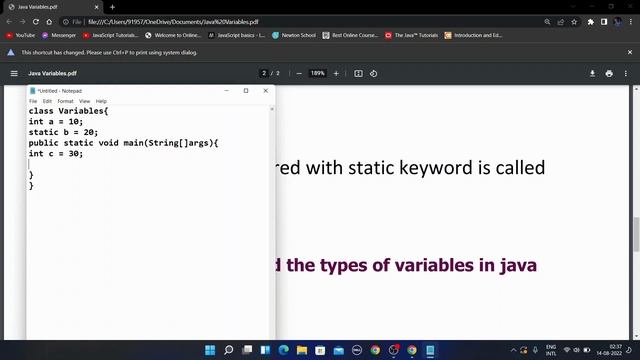Rotate the PDF counterclockwise

point(373,73)
